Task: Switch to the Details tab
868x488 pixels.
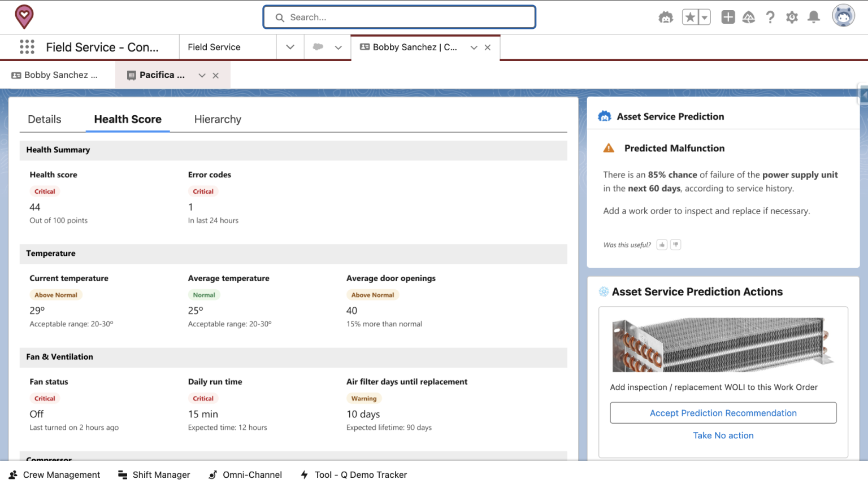Action: [44, 119]
